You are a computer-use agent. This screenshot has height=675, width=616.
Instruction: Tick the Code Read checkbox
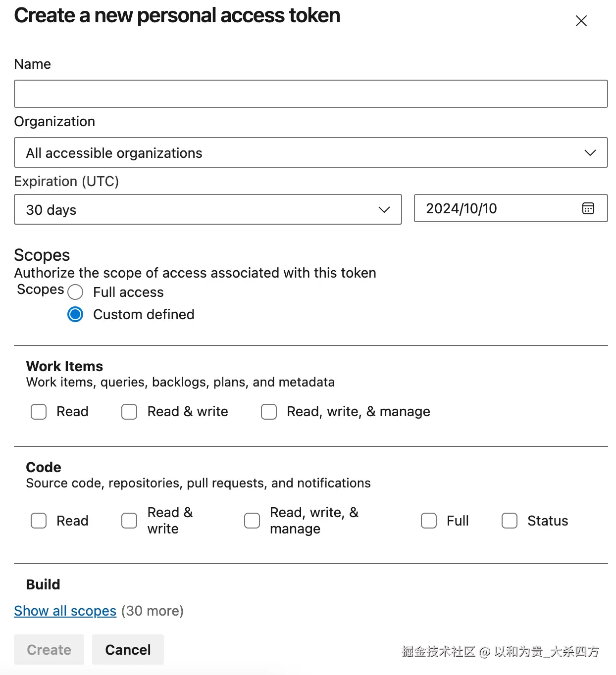(x=39, y=521)
